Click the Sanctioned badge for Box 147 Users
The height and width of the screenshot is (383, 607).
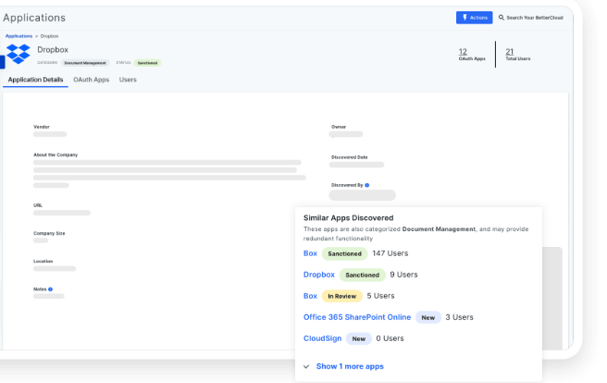[x=345, y=254]
